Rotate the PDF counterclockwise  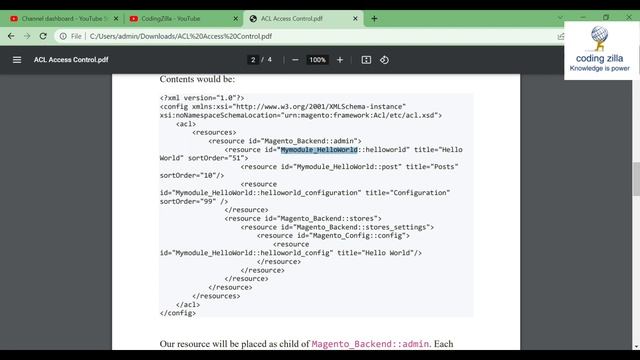coord(384,60)
